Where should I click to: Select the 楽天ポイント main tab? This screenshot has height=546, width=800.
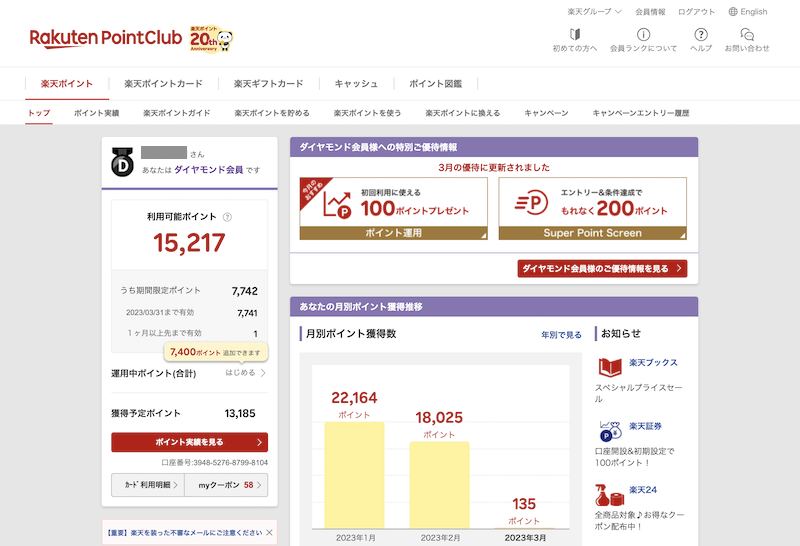click(67, 84)
